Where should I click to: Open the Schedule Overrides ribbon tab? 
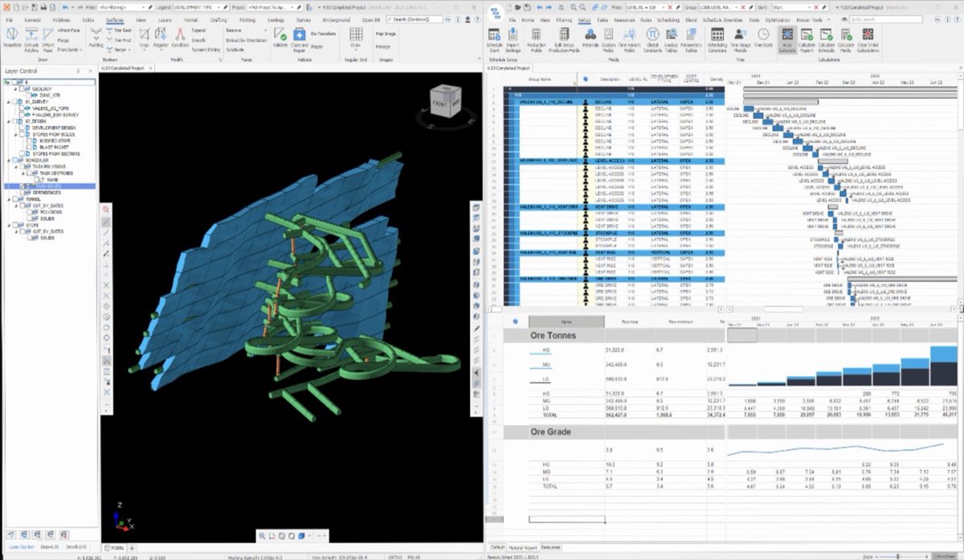click(x=722, y=18)
